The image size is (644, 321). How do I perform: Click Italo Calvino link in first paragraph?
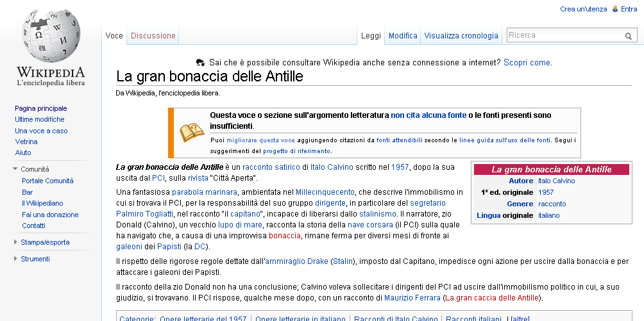[332, 167]
